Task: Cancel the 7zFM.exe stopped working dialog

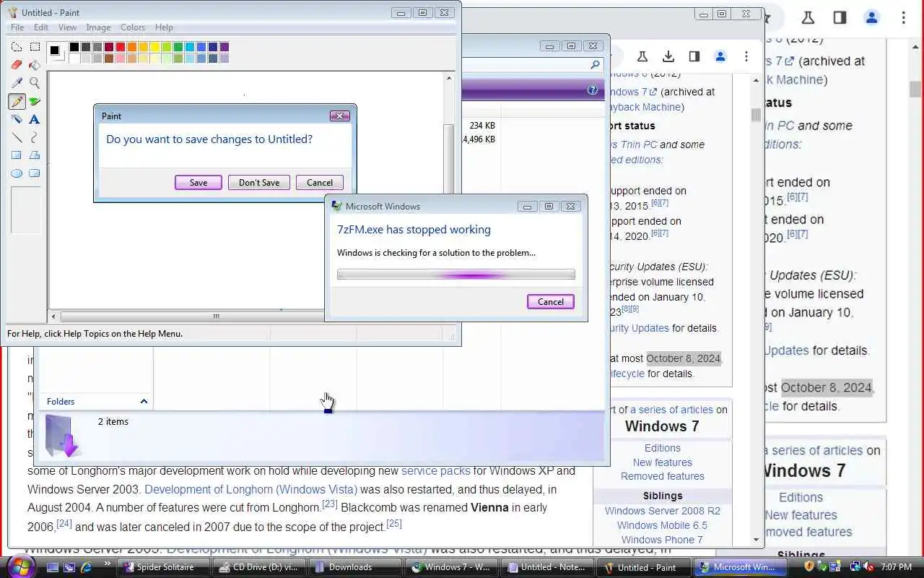Action: [551, 302]
